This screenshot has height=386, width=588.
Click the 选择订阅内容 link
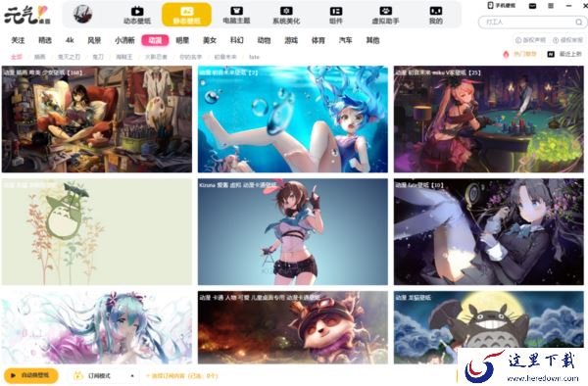click(x=182, y=376)
